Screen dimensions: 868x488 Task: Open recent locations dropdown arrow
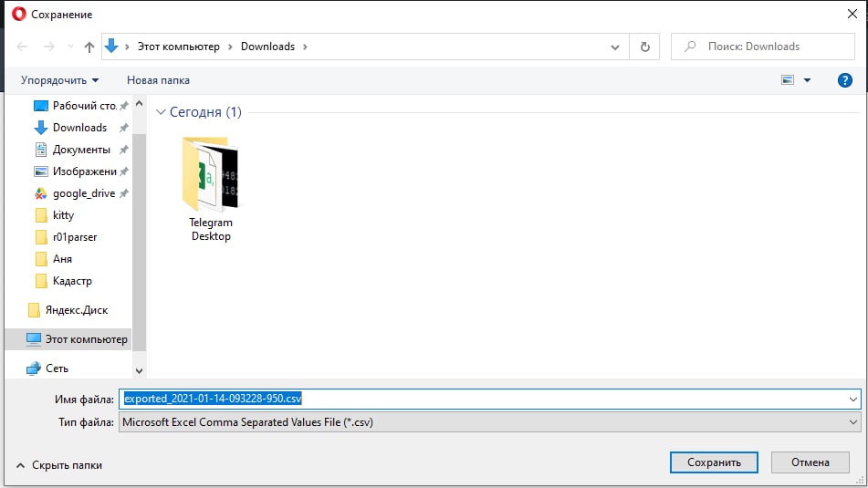[70, 47]
